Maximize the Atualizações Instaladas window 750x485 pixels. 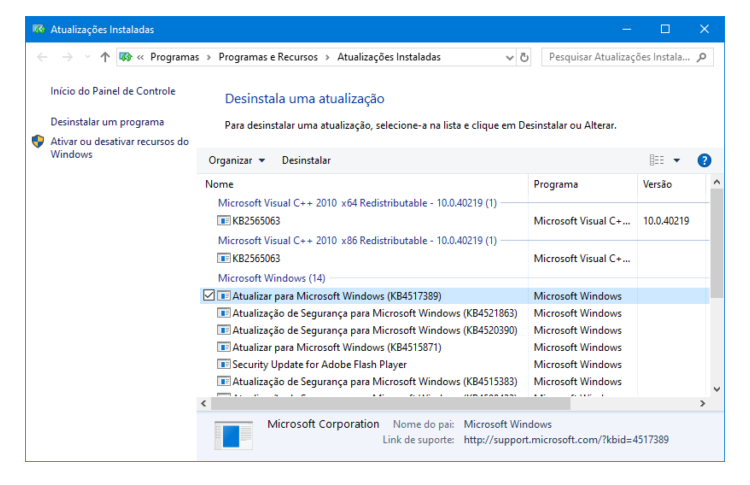click(x=665, y=30)
